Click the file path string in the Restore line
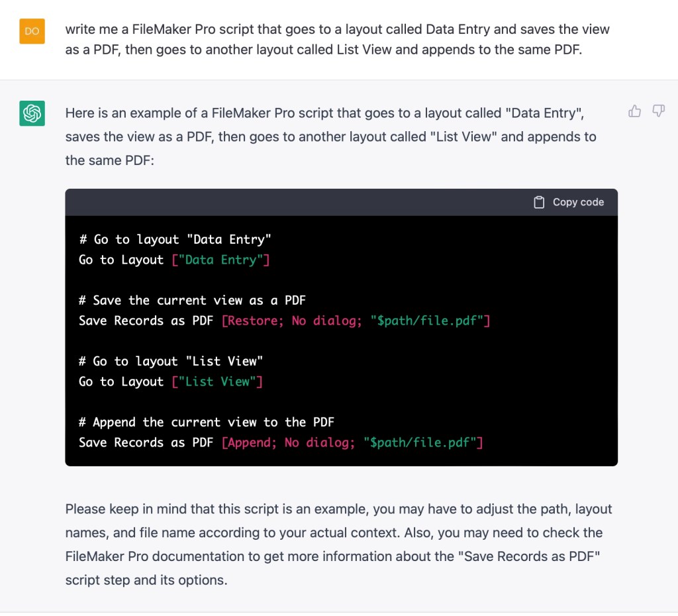The height and width of the screenshot is (616, 678). (430, 321)
